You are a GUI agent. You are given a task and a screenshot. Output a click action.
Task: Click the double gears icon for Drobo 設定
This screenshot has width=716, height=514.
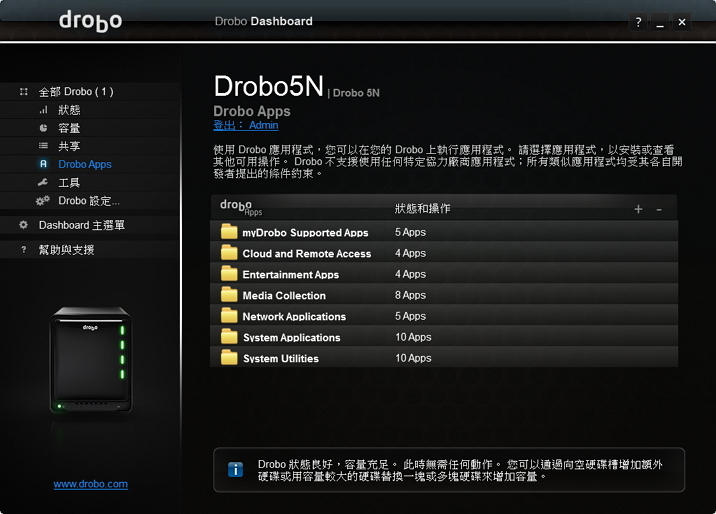(42, 201)
